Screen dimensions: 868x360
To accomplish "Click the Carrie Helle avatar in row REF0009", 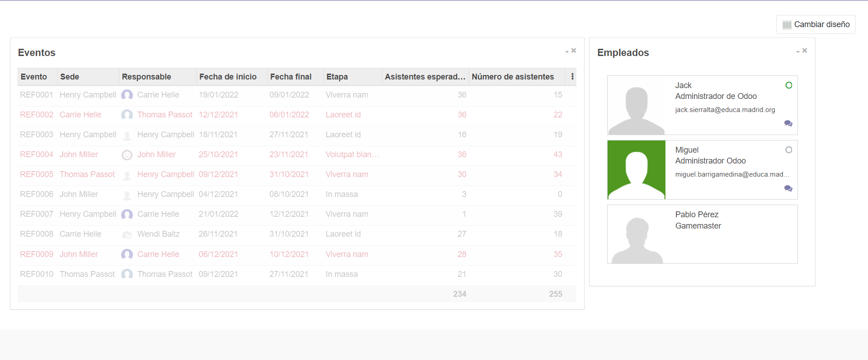I will (x=127, y=254).
